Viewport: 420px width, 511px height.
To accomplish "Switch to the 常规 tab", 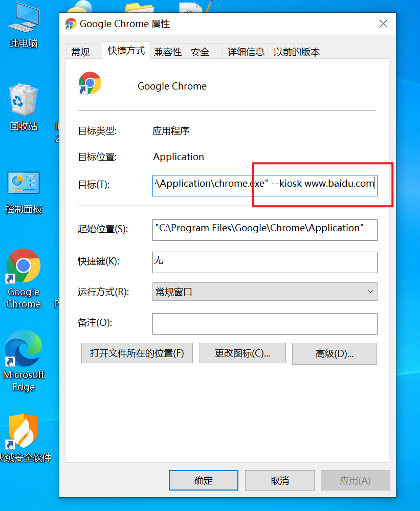I will point(80,52).
